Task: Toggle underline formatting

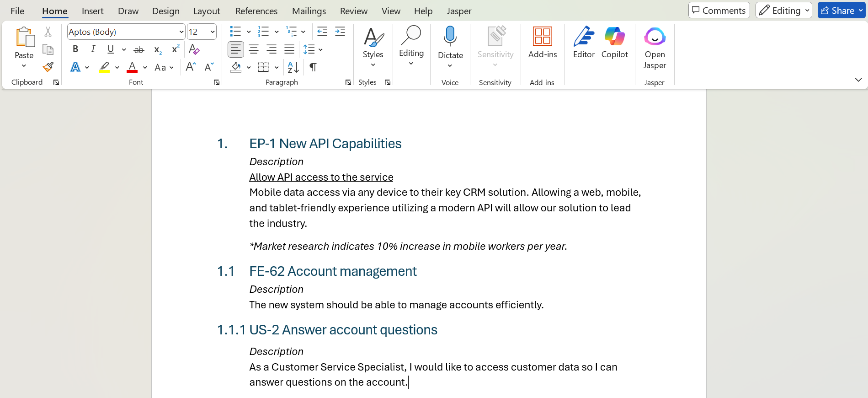Action: [111, 49]
